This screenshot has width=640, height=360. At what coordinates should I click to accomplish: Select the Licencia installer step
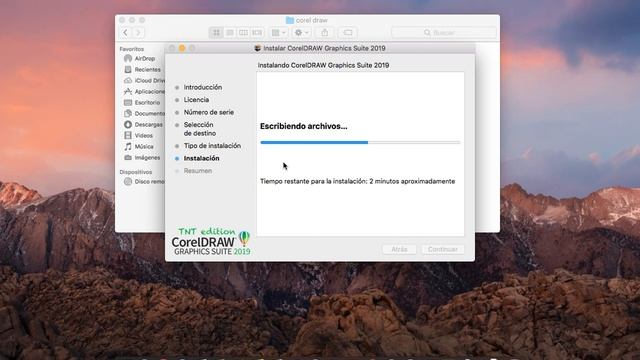tap(196, 100)
